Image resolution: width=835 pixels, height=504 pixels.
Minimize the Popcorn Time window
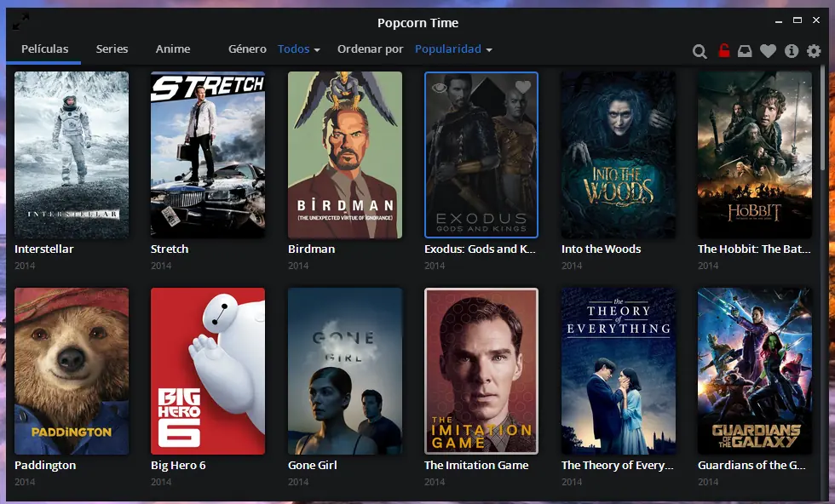tap(779, 21)
